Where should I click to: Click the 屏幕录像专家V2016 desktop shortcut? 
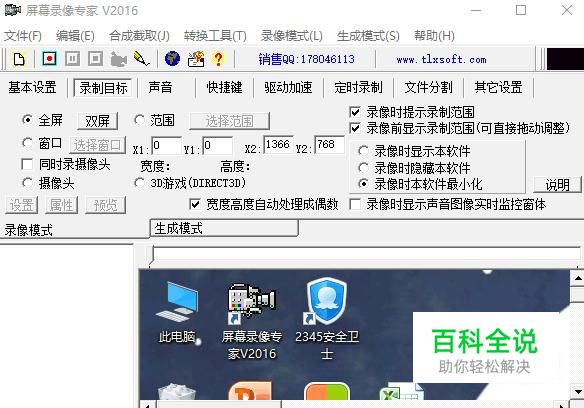click(252, 322)
